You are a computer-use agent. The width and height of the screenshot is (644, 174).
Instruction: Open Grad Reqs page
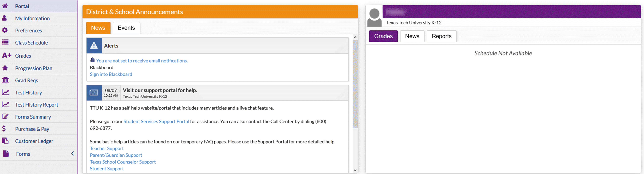pyautogui.click(x=39, y=80)
